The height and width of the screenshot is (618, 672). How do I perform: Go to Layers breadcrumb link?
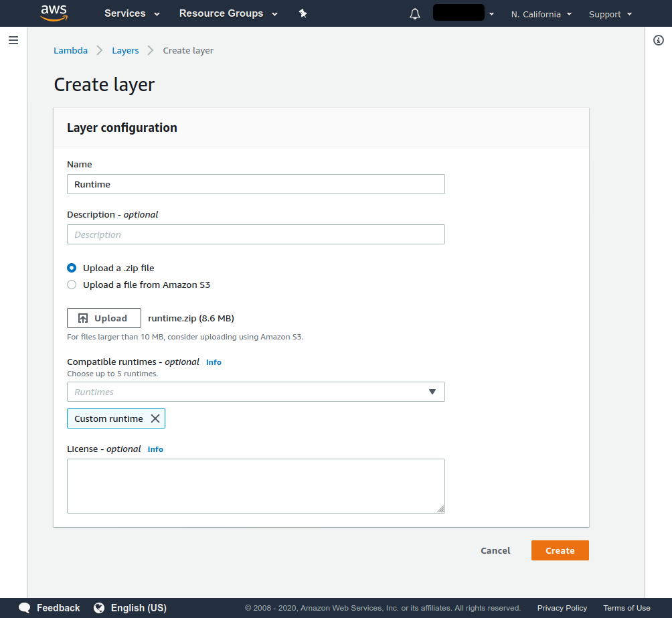(x=125, y=50)
